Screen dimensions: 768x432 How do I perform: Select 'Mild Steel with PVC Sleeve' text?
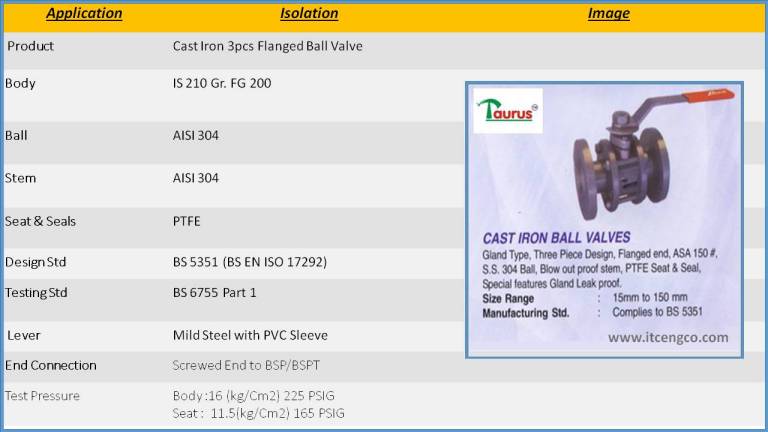pyautogui.click(x=250, y=335)
